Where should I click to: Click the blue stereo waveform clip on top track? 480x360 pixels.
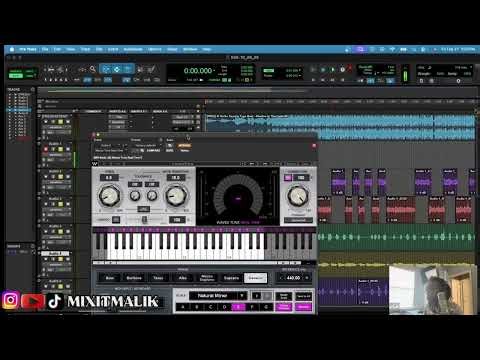(x=340, y=127)
